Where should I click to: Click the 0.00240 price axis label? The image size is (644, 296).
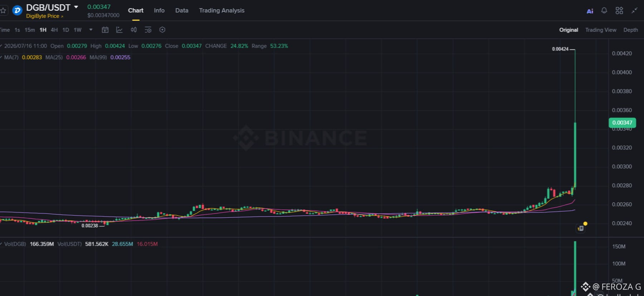click(x=622, y=224)
